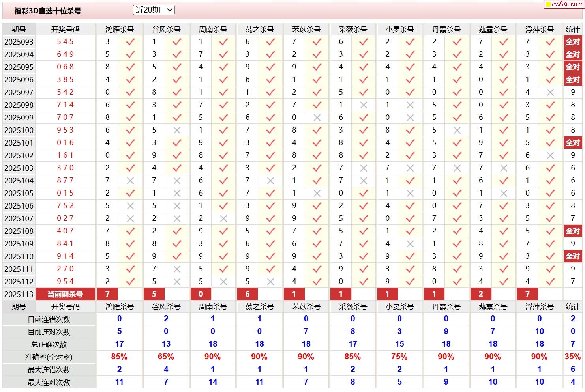Click the top 芣苡杀号 column header

pos(306,30)
